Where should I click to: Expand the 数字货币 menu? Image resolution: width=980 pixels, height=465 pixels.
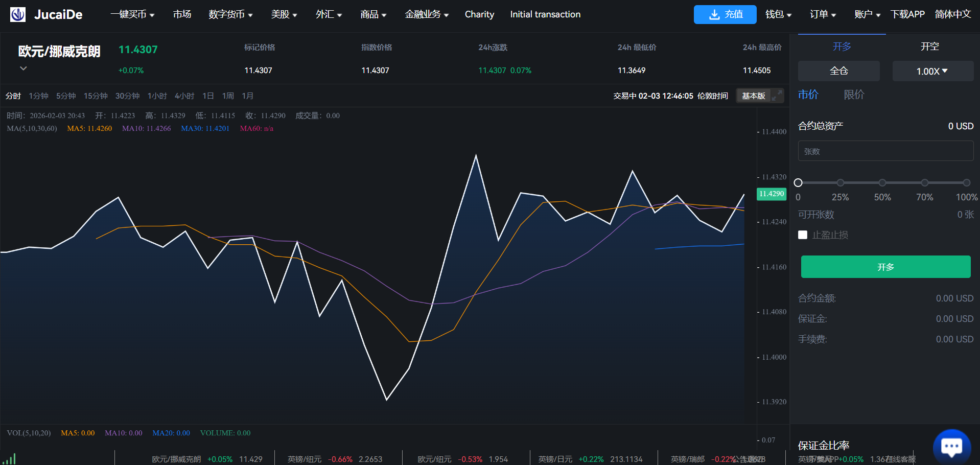point(230,14)
